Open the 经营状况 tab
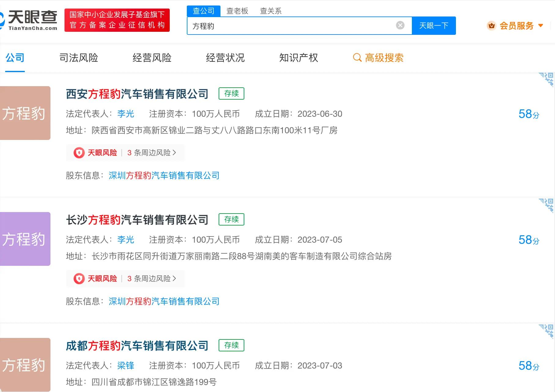555x392 pixels. point(225,58)
